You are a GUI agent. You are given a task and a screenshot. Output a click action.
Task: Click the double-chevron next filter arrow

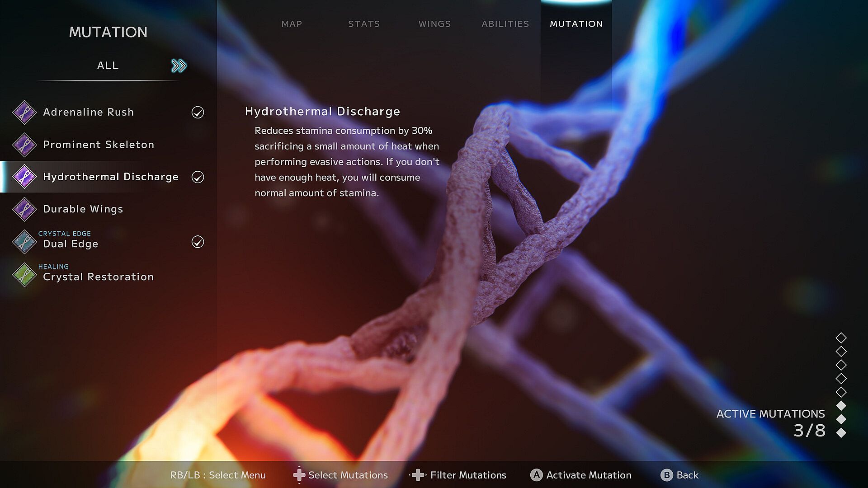tap(179, 66)
